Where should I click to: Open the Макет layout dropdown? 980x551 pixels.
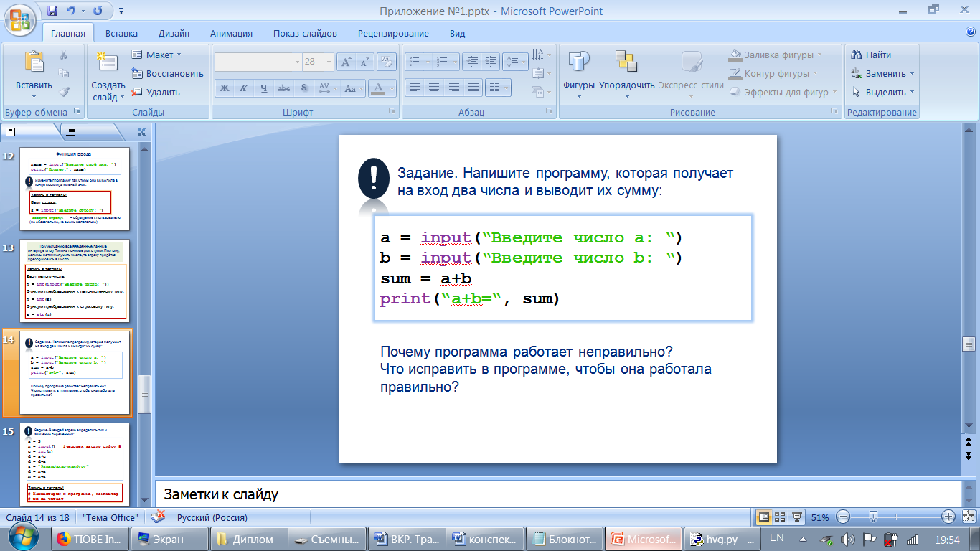(x=156, y=55)
